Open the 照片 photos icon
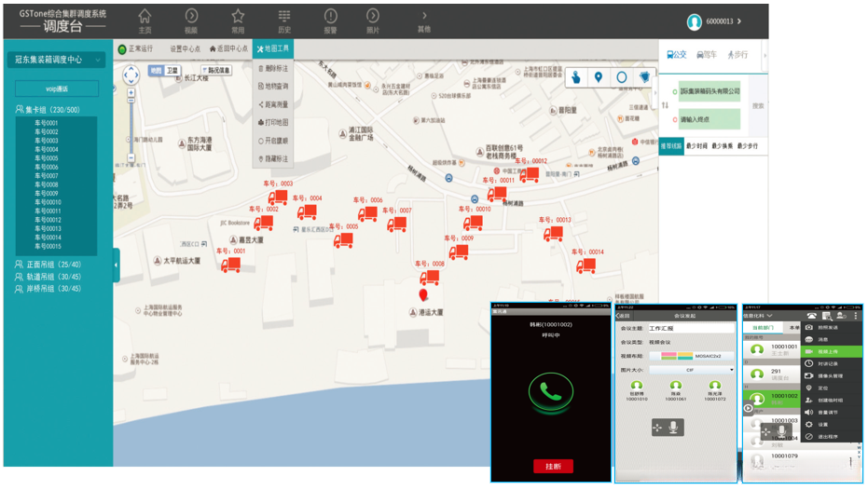Image resolution: width=868 pixels, height=490 pixels. pyautogui.click(x=373, y=21)
